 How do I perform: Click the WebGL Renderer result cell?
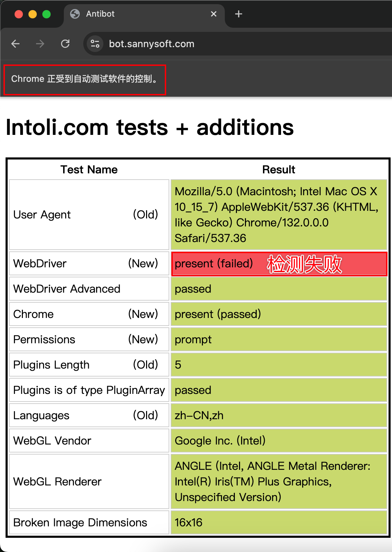pyautogui.click(x=278, y=481)
